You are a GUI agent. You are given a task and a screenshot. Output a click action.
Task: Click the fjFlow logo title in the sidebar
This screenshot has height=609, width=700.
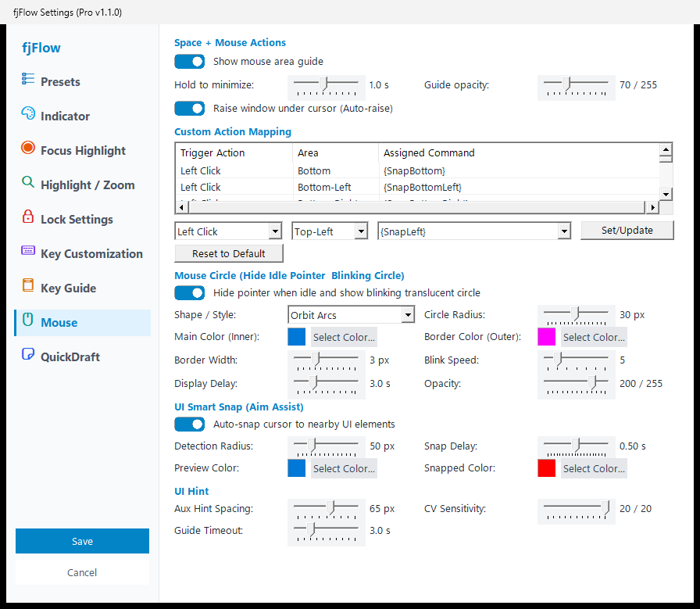tap(41, 48)
